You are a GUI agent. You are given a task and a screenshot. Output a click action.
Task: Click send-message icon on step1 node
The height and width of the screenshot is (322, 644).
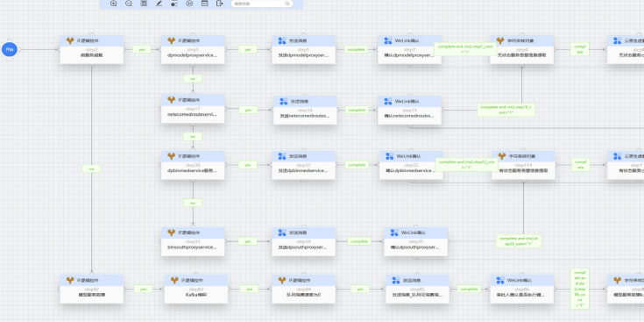click(282, 40)
